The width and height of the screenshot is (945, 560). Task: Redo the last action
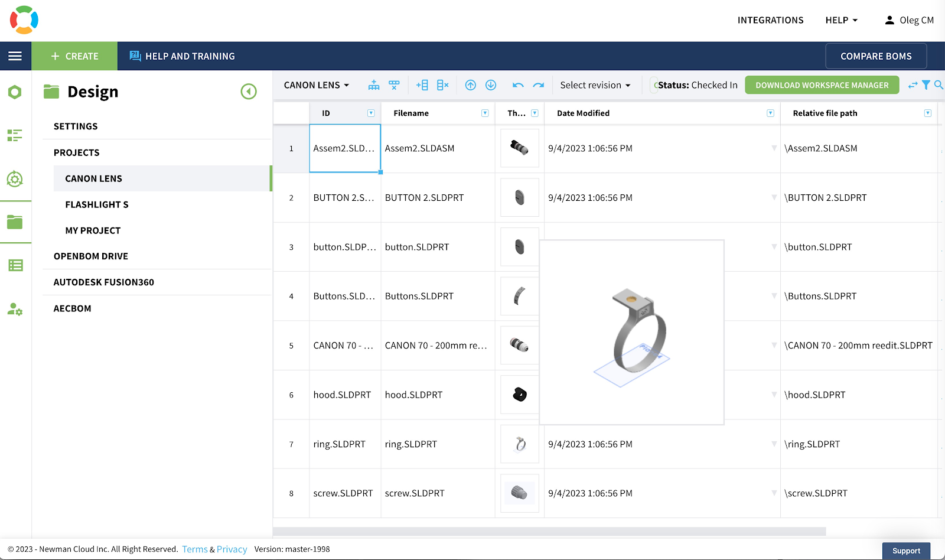[x=539, y=85]
